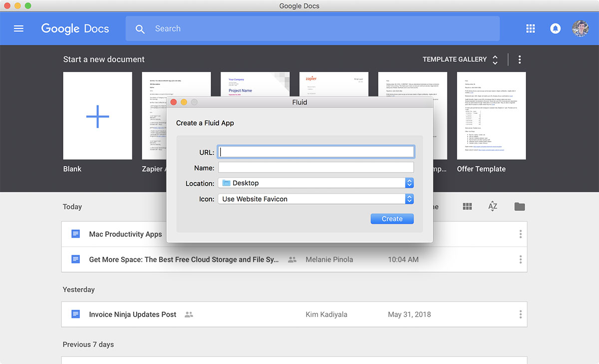
Task: Click the Create button in the Fluid dialog
Action: tap(392, 218)
